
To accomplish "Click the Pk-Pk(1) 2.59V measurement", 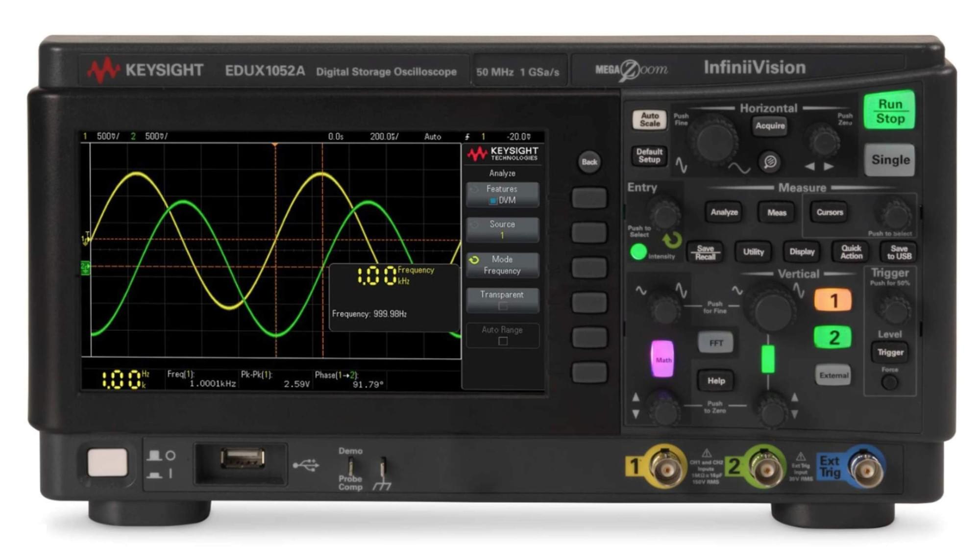I will pyautogui.click(x=275, y=379).
